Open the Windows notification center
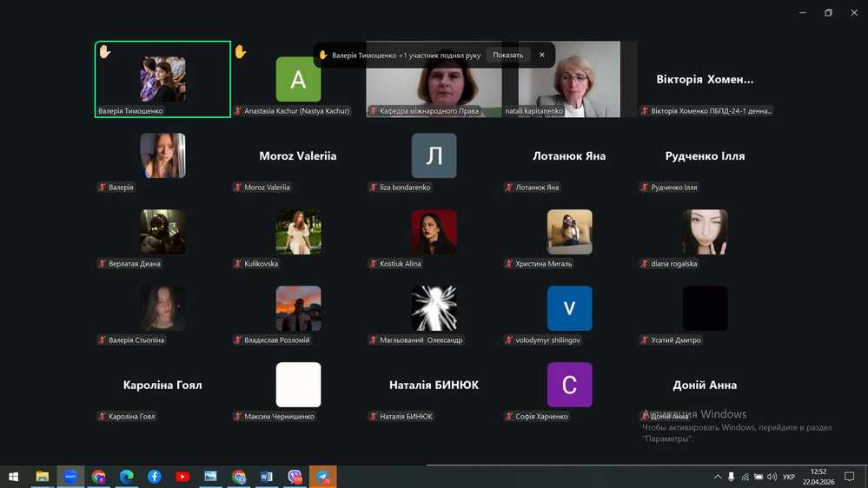868x488 pixels. [850, 477]
